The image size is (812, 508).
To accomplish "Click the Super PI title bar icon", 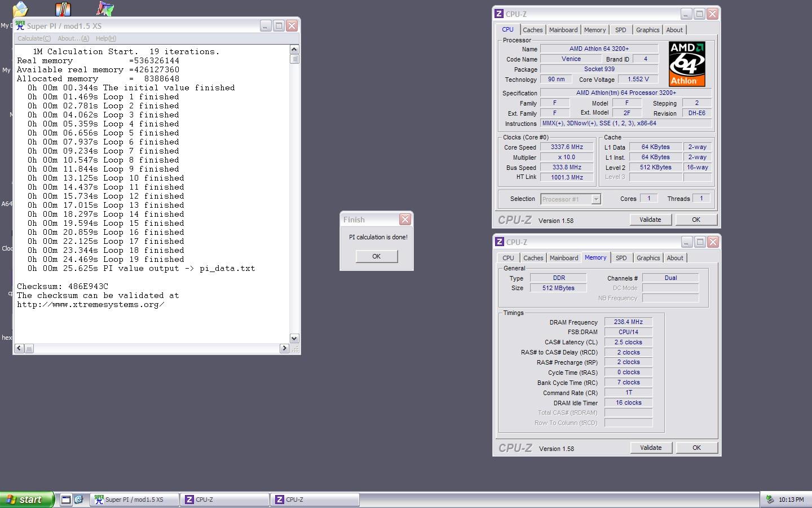I will [x=20, y=25].
